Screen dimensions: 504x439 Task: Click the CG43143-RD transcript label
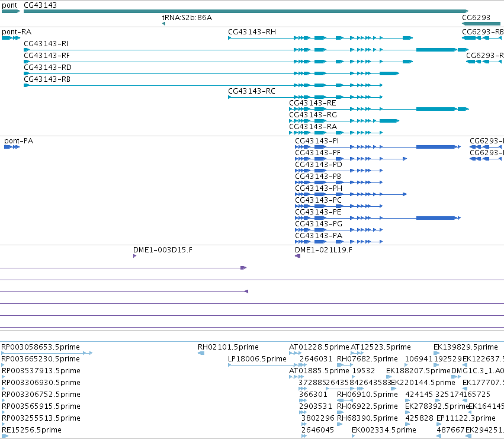pyautogui.click(x=47, y=68)
